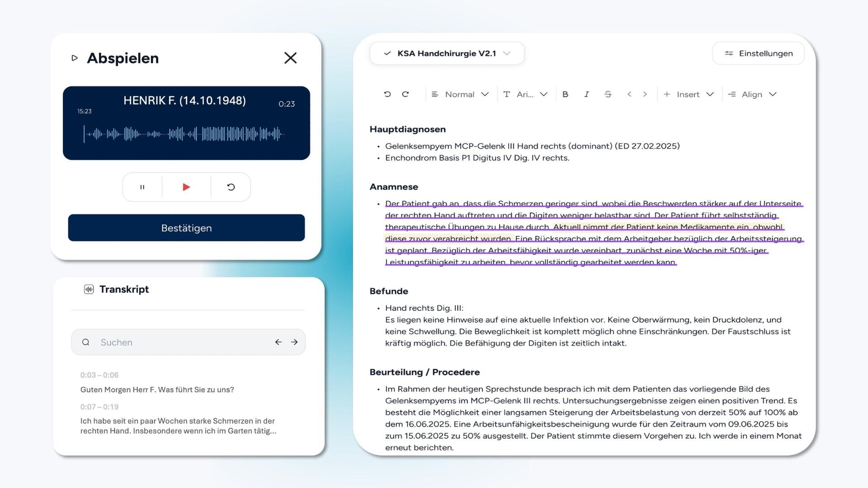Apply strikethrough formatting
The image size is (868, 488).
[608, 94]
